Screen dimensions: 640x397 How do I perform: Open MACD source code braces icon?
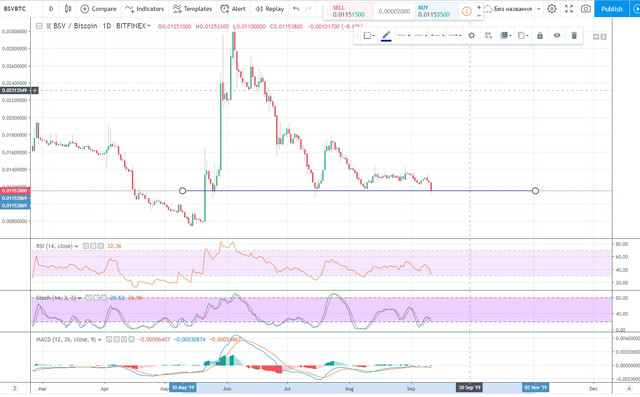[x=124, y=339]
